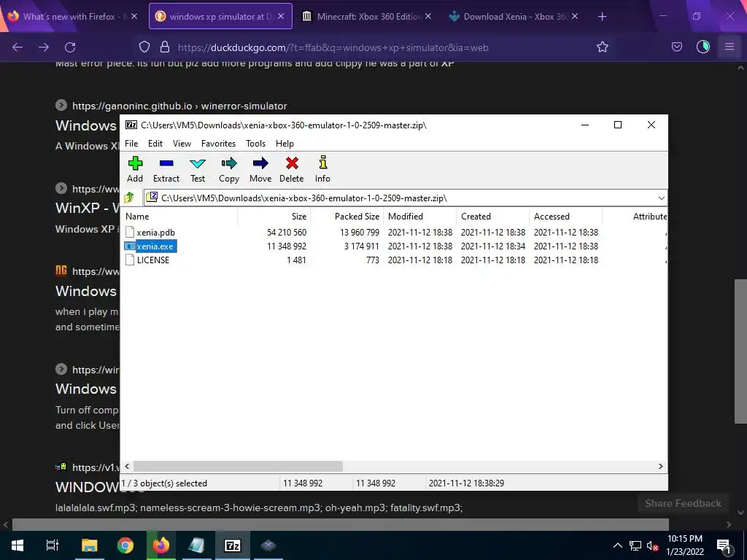Screen dimensions: 747x560
Task: Open the 7-Zip Help menu
Action: [x=285, y=144]
